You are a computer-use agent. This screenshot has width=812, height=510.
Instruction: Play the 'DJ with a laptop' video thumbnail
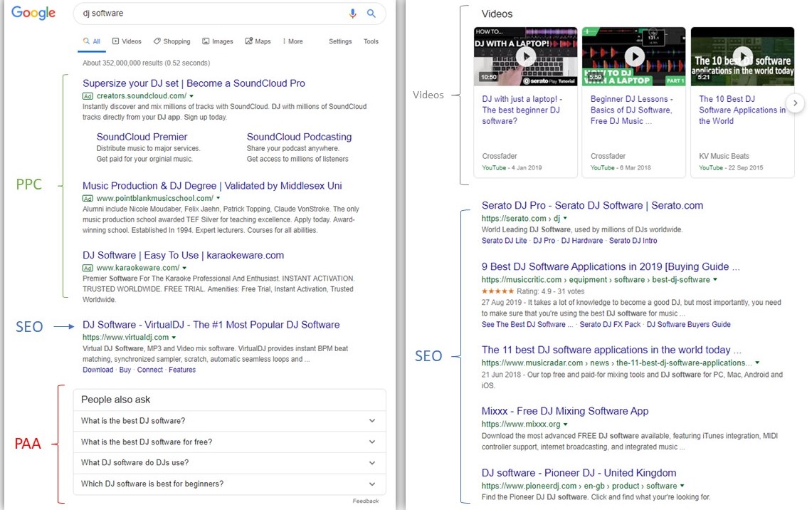(x=526, y=56)
